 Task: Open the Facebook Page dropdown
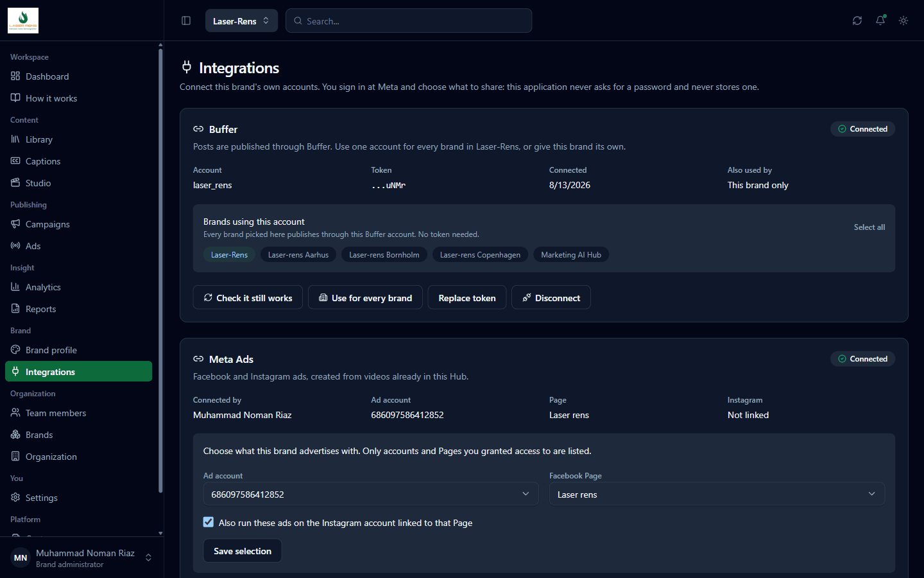click(x=717, y=494)
